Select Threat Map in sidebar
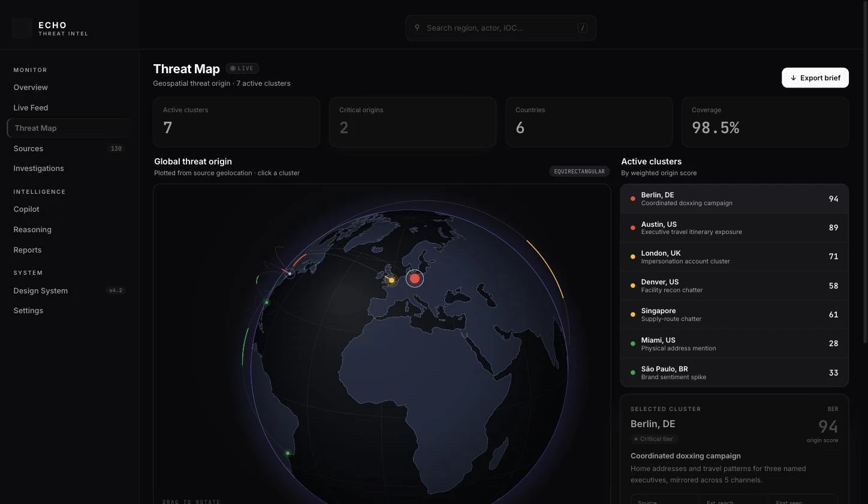 tap(69, 128)
